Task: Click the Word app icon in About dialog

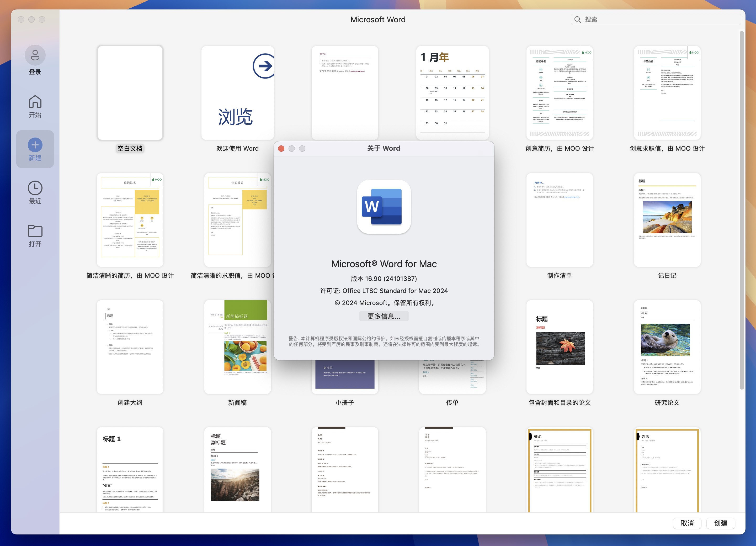Action: [x=384, y=207]
